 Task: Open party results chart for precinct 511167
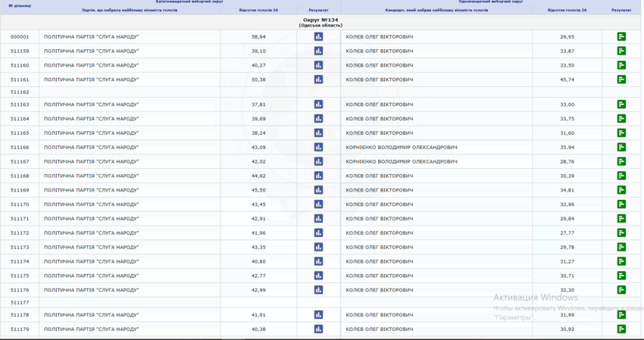pos(318,161)
